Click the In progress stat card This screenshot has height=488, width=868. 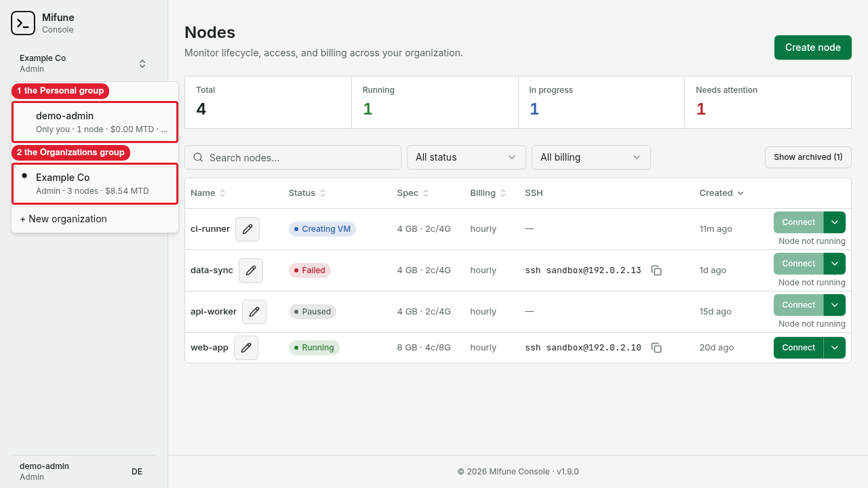tap(601, 102)
